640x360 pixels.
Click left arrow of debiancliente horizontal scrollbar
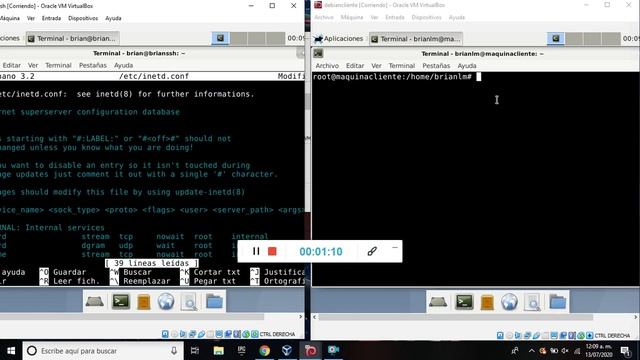(x=314, y=317)
